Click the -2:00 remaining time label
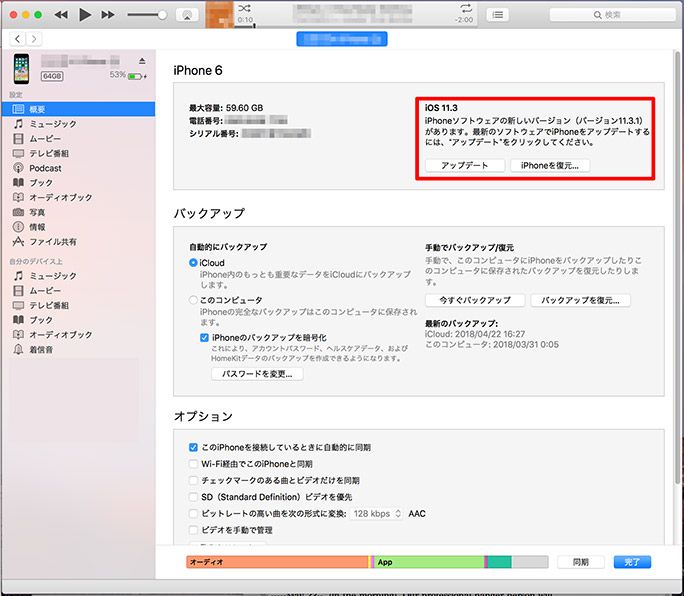The width and height of the screenshot is (684, 596). (464, 20)
